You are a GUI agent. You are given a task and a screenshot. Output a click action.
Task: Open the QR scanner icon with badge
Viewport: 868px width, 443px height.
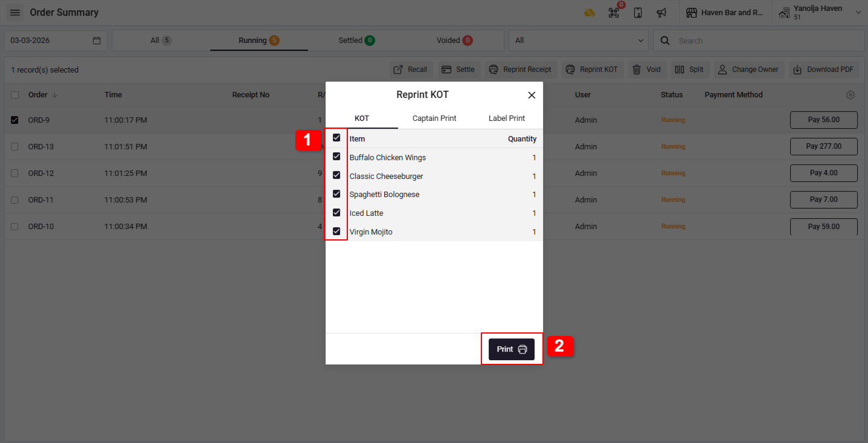click(614, 13)
